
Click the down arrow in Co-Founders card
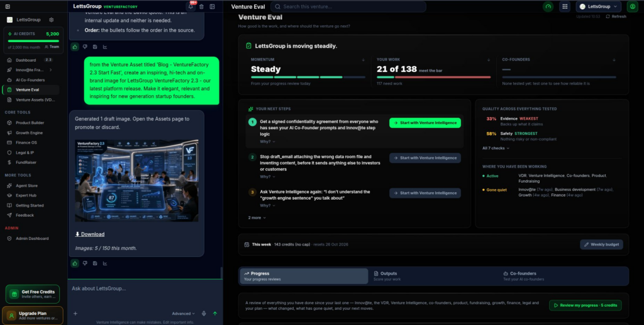[614, 60]
